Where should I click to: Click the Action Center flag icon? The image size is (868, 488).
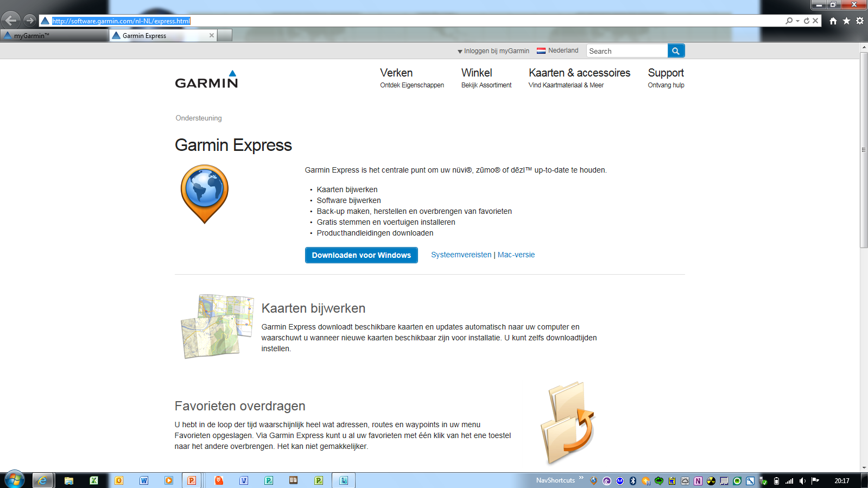(x=815, y=481)
